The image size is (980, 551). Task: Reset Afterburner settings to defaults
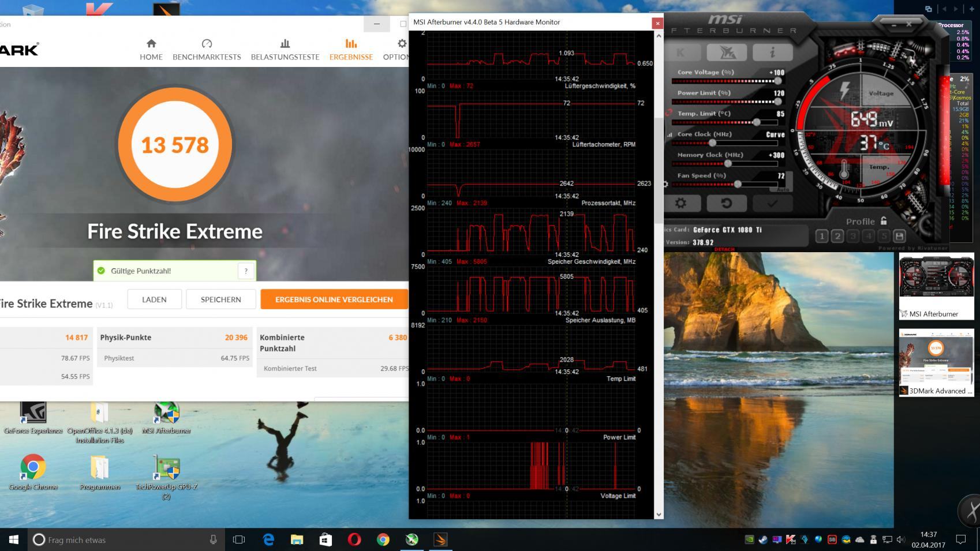[x=727, y=203]
